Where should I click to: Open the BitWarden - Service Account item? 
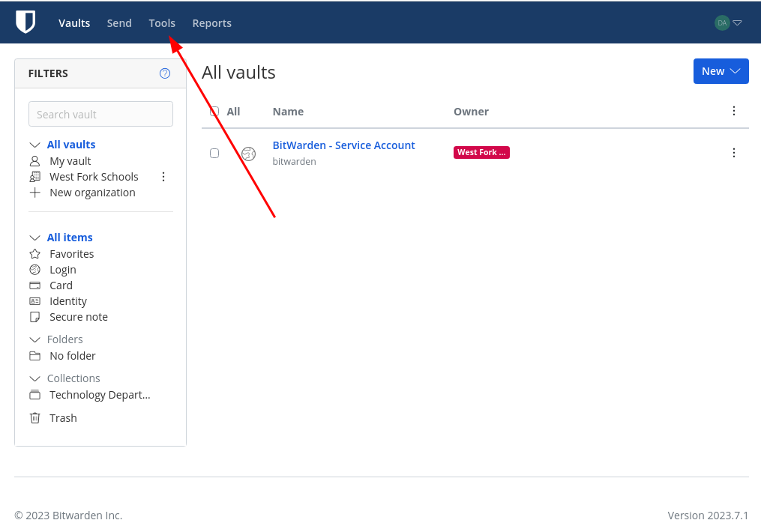point(343,145)
